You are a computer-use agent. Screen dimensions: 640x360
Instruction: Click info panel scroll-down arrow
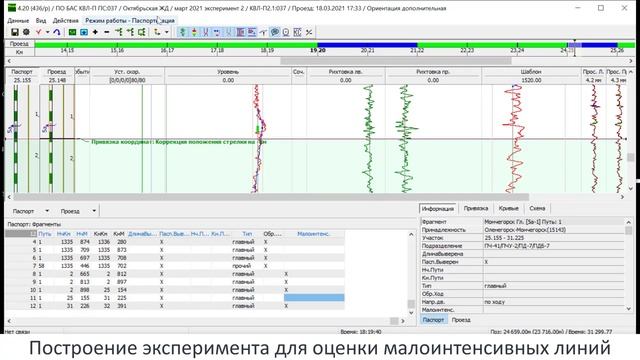click(x=629, y=309)
